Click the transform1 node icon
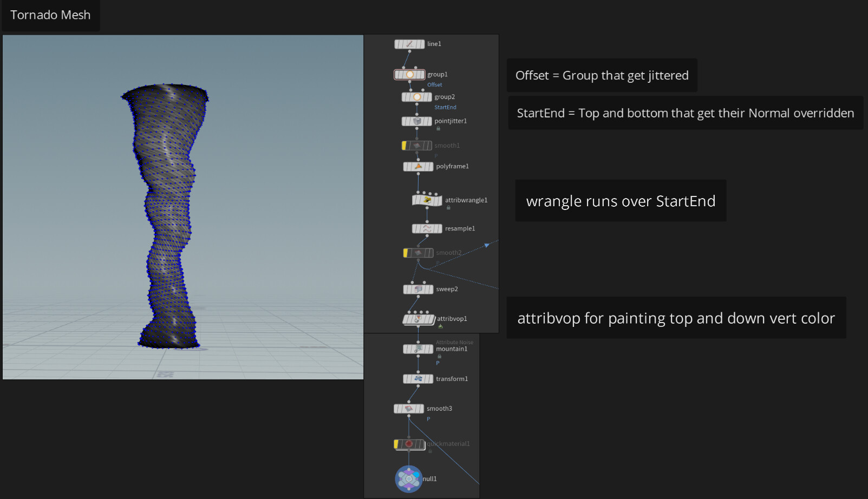This screenshot has width=868, height=499. (418, 379)
